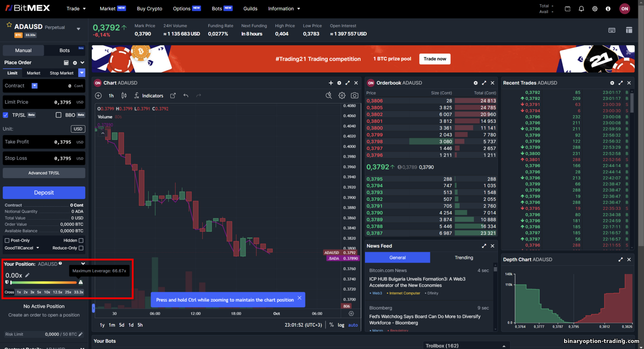644x349 pixels.
Task: Expand Orderbook ADAUSD panel fullscreen
Action: coord(484,83)
